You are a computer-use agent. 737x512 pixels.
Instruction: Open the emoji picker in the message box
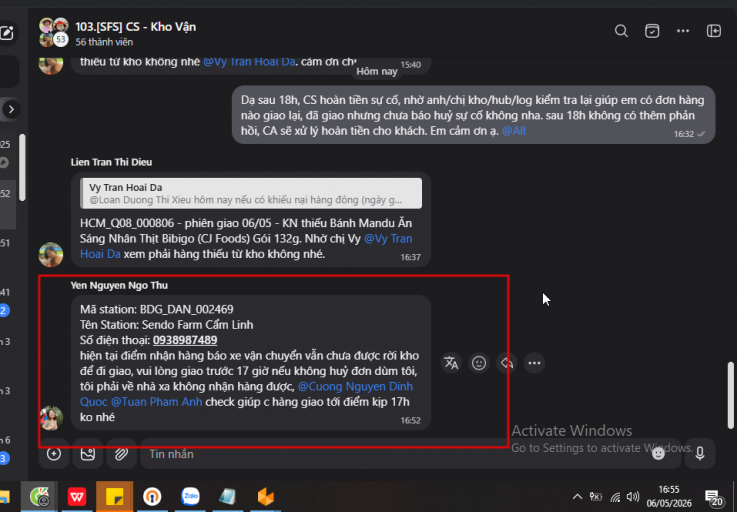(x=659, y=454)
